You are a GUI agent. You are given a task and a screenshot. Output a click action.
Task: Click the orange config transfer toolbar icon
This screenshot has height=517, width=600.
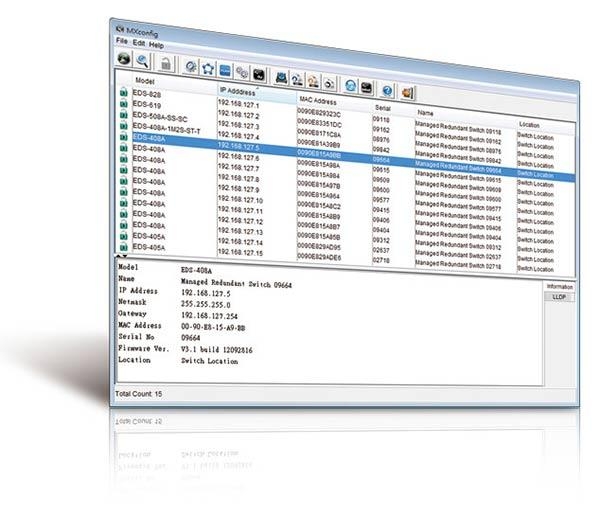pos(313,81)
